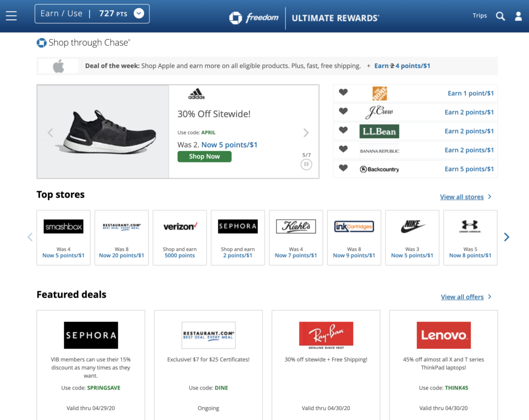Open the hamburger navigation menu
This screenshot has width=529, height=420.
[11, 16]
